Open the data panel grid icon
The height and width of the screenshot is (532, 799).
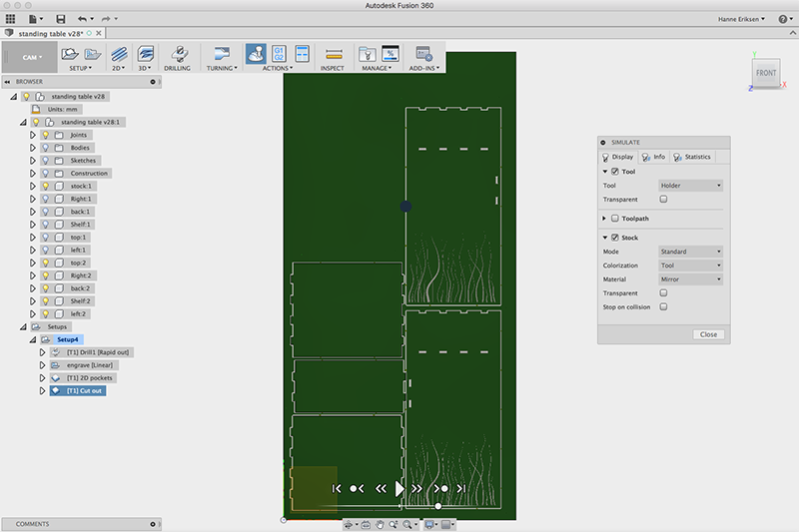[10, 19]
